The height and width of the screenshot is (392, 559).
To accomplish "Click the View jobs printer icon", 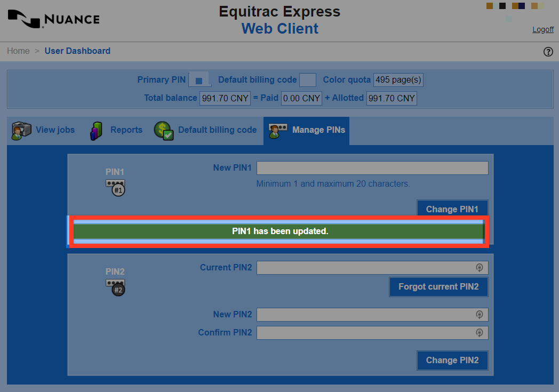I will (x=21, y=131).
